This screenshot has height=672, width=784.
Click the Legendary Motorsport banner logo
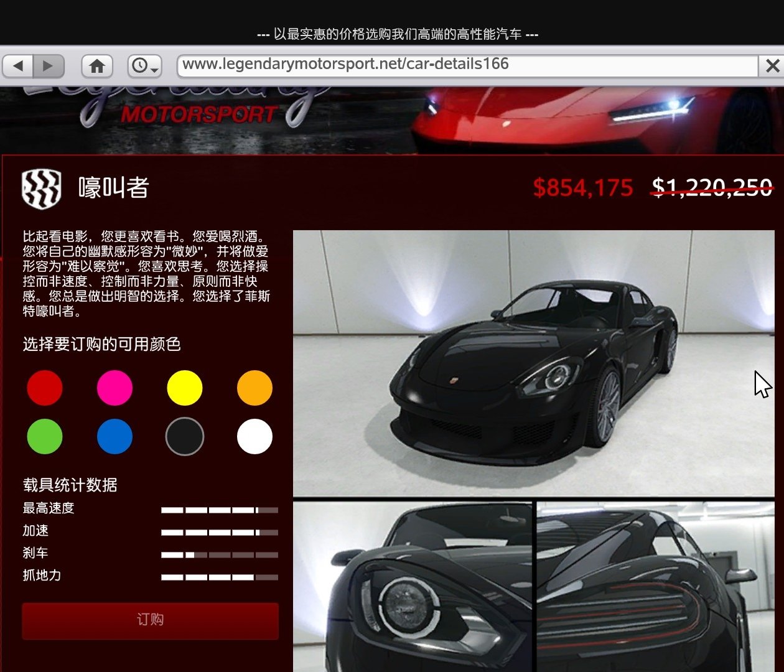tap(174, 106)
